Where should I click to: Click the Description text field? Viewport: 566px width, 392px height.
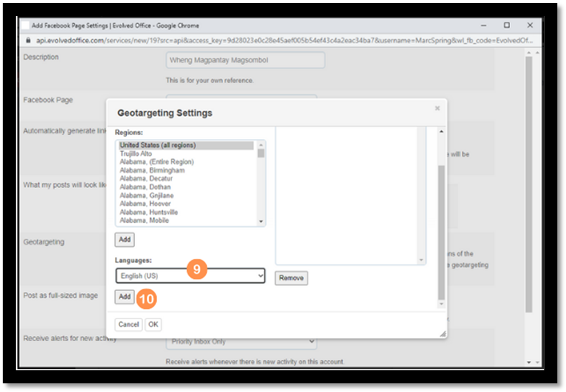[245, 60]
